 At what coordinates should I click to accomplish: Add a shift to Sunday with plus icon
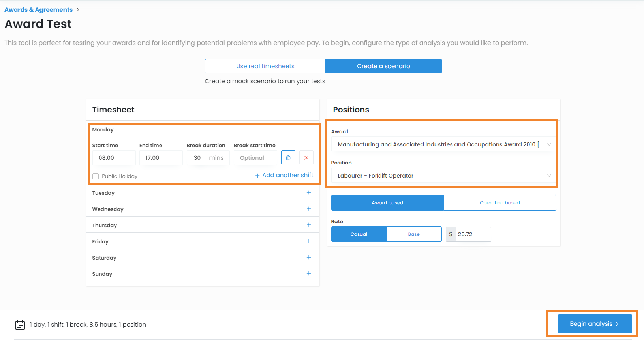309,273
